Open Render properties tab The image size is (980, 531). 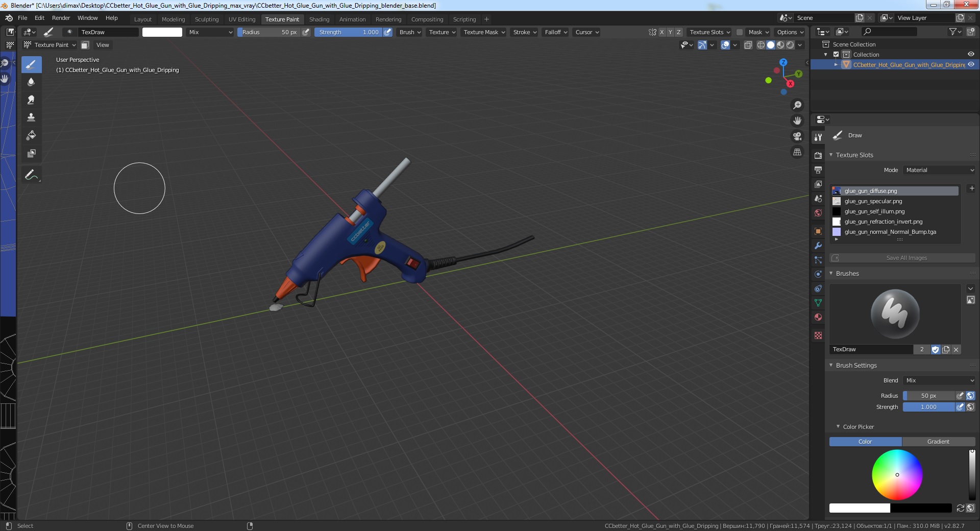coord(818,155)
